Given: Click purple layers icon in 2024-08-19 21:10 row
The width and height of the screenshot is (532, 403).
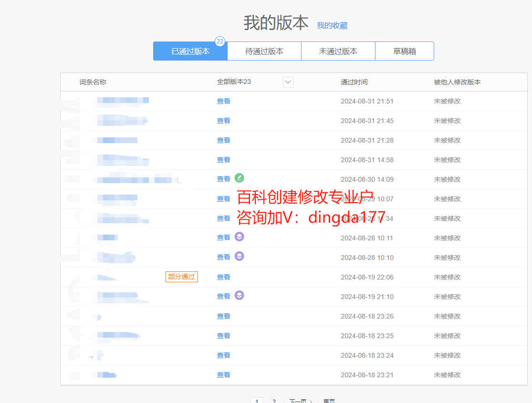Looking at the screenshot, I should [x=239, y=296].
